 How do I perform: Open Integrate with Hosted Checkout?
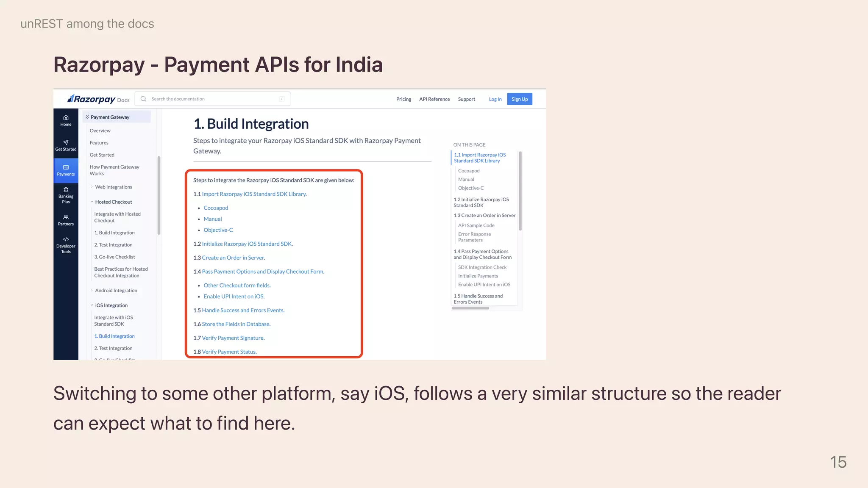pos(117,217)
